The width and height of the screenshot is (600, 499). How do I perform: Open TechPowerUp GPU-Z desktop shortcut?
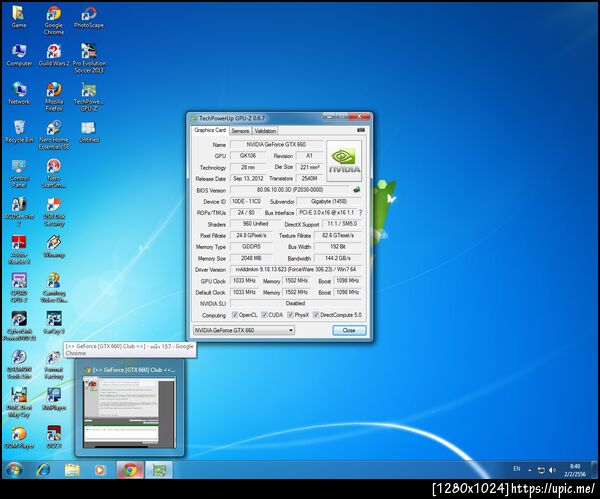88,96
